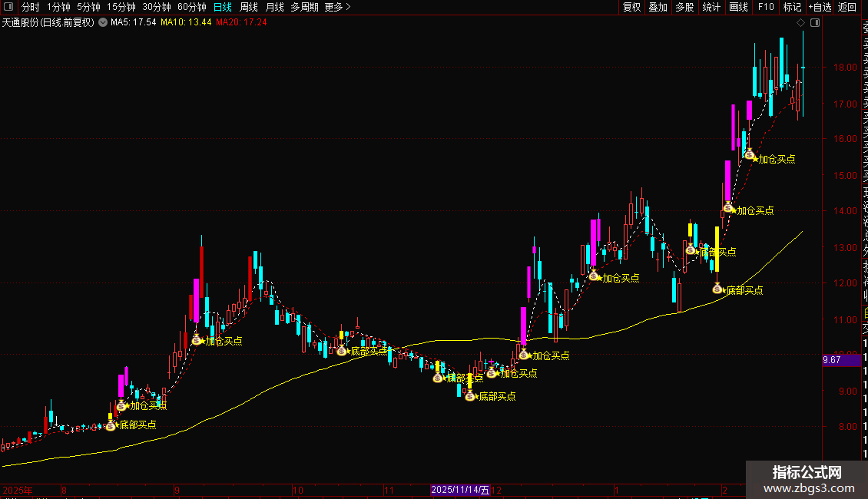Select the 日线 daily tab
The height and width of the screenshot is (499, 868).
[223, 7]
